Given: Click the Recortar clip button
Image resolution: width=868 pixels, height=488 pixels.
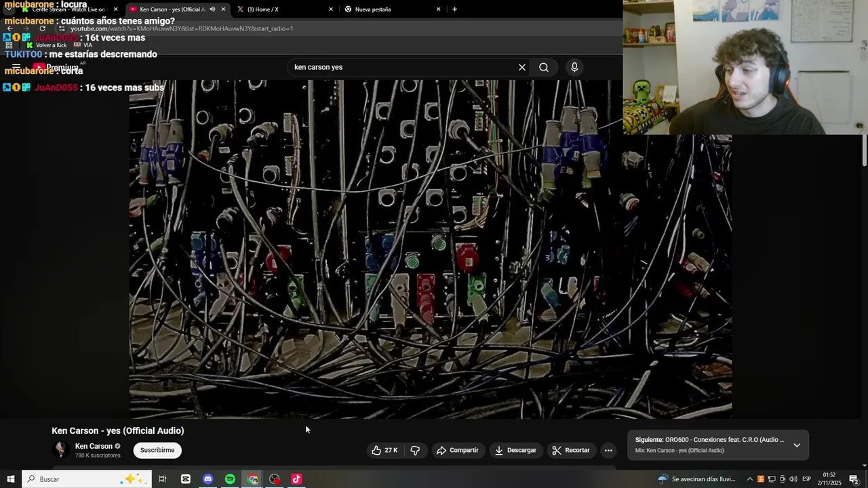Looking at the screenshot, I should (571, 450).
